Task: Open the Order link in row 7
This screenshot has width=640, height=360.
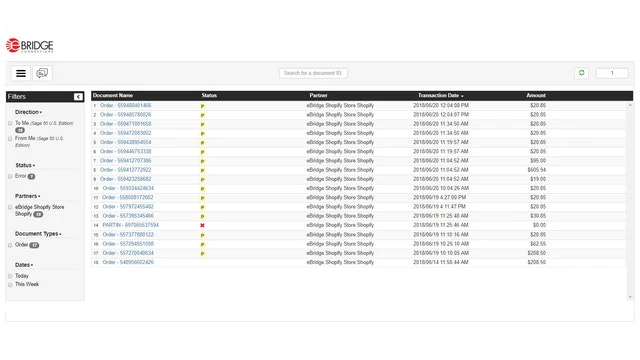Action: click(x=125, y=161)
